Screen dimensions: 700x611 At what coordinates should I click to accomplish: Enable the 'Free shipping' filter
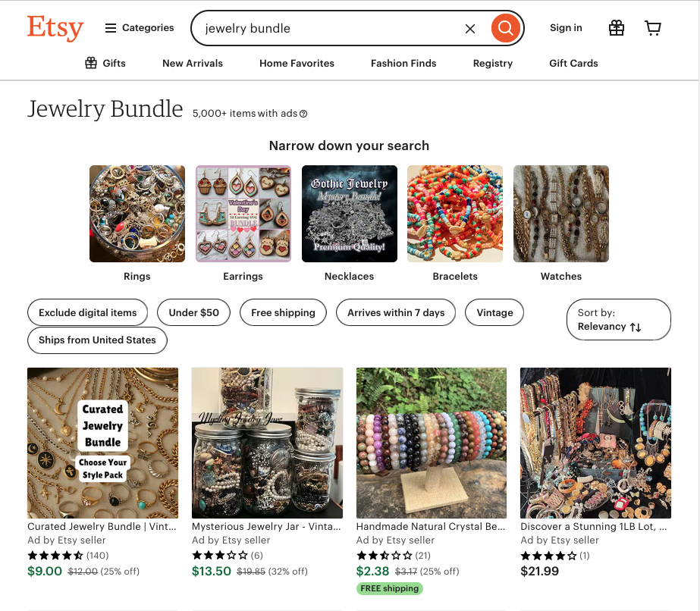(x=283, y=312)
